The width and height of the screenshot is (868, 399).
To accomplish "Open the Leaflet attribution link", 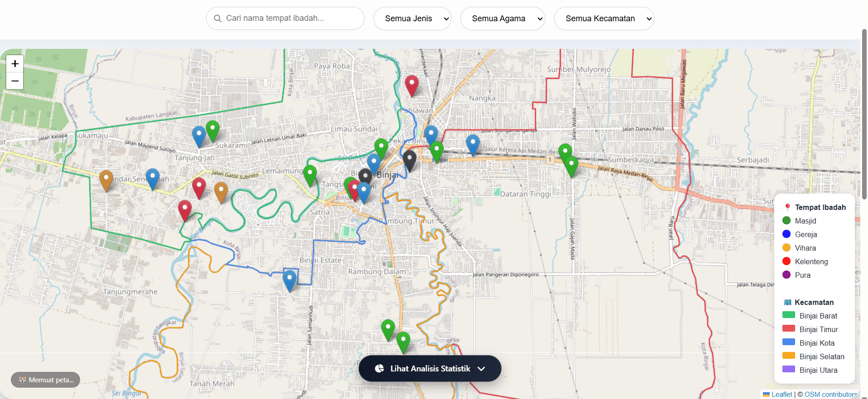I will click(782, 394).
